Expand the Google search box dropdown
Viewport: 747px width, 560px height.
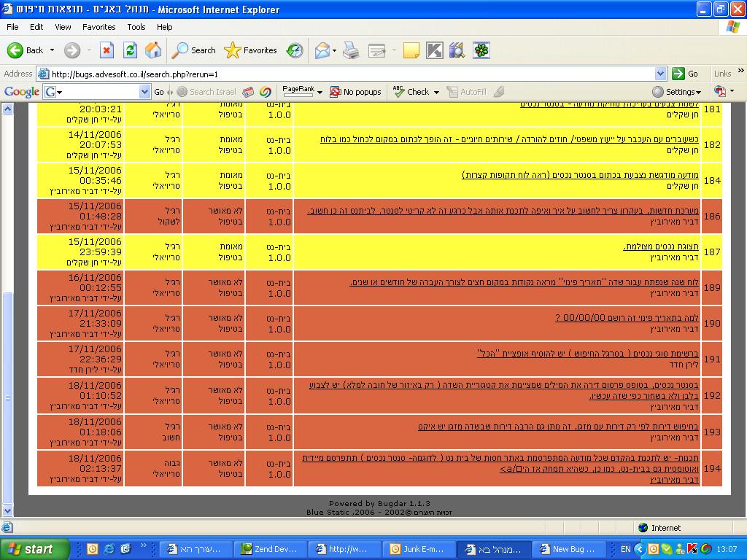(144, 92)
